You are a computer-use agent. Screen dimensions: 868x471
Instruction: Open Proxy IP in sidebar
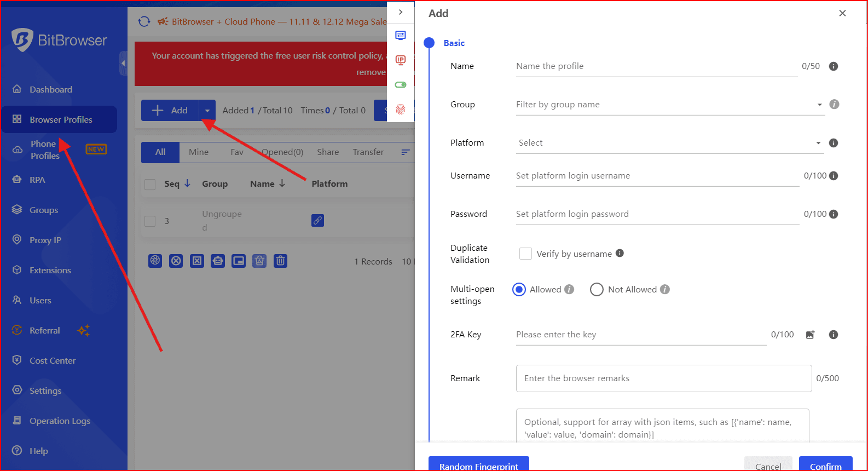coord(45,240)
